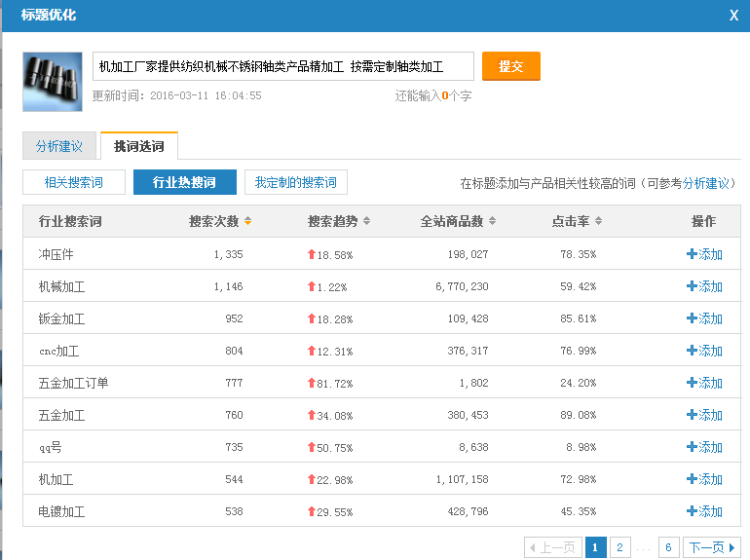The width and height of the screenshot is (750, 560).
Task: Sort by 搜索次数 column arrow
Action: [x=247, y=222]
